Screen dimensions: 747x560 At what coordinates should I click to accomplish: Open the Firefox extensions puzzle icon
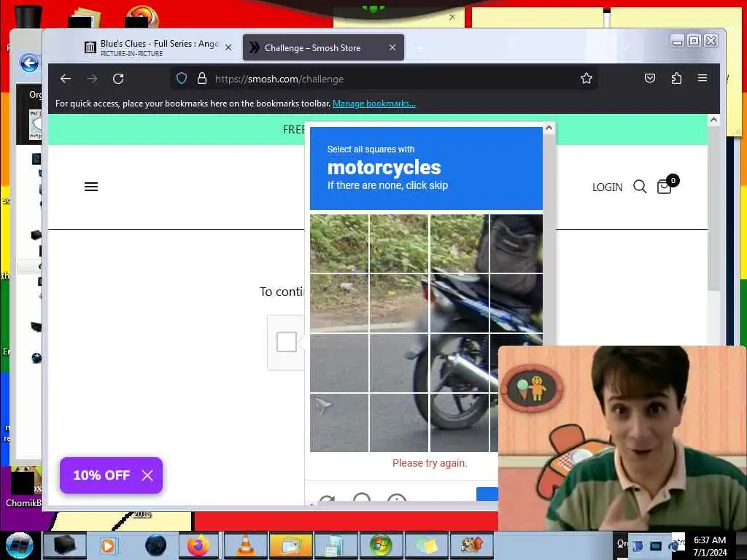pyautogui.click(x=676, y=78)
